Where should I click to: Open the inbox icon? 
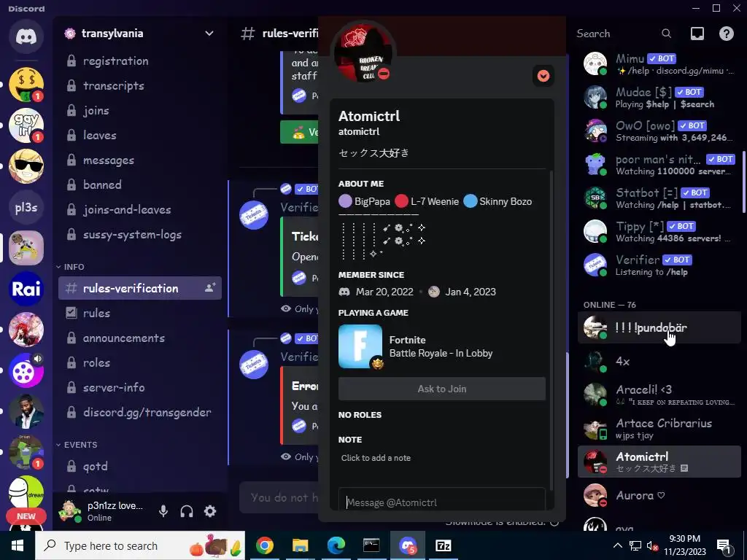pyautogui.click(x=697, y=34)
